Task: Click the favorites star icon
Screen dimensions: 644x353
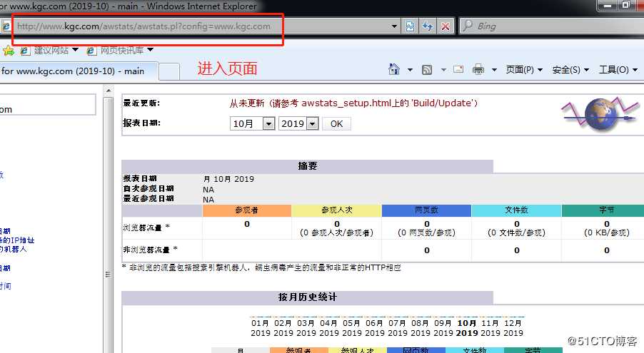Action: (x=9, y=51)
